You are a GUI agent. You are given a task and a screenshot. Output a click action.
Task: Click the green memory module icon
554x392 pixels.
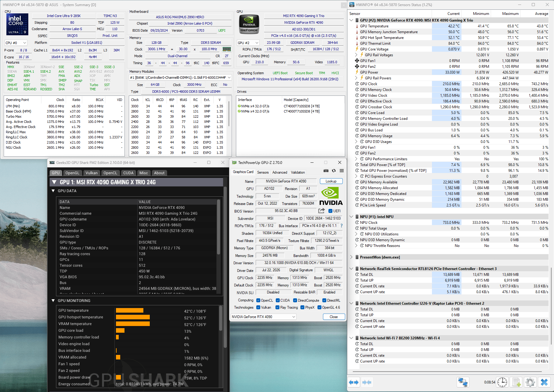click(227, 49)
